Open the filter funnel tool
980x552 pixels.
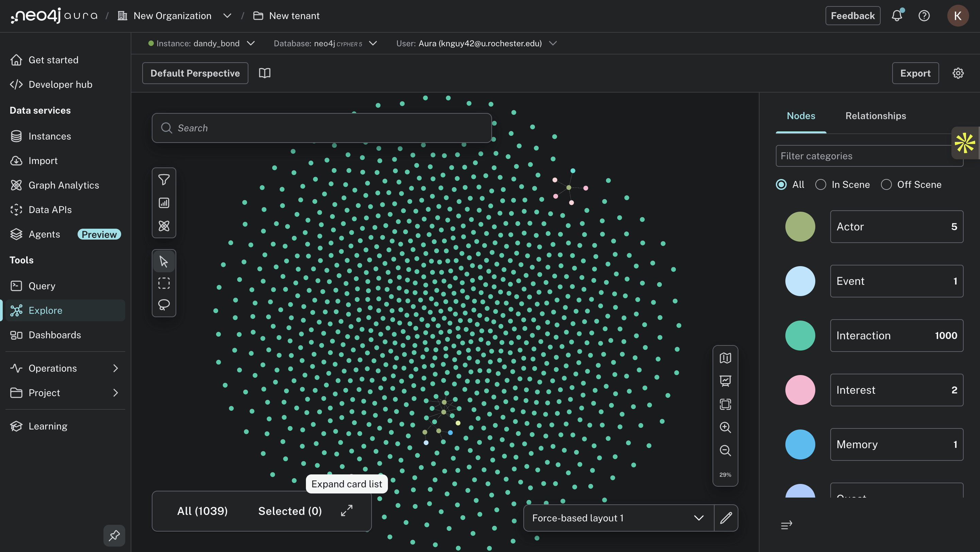click(164, 180)
